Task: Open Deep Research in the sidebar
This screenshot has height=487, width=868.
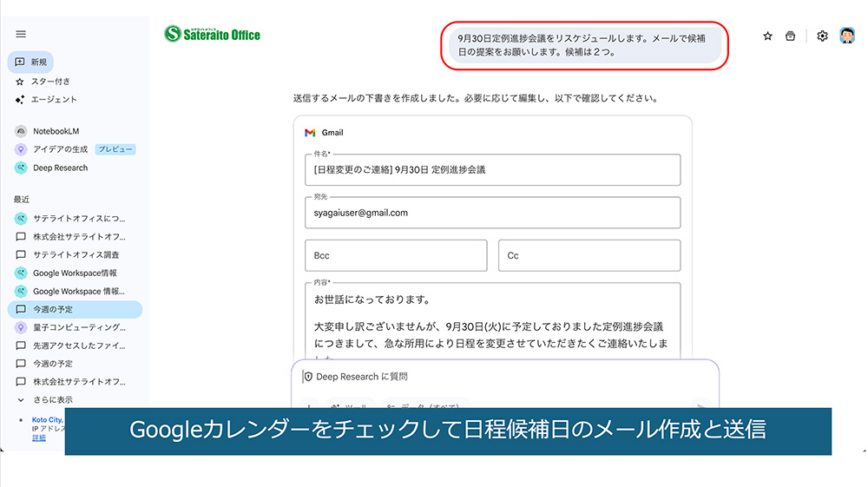Action: pos(60,168)
